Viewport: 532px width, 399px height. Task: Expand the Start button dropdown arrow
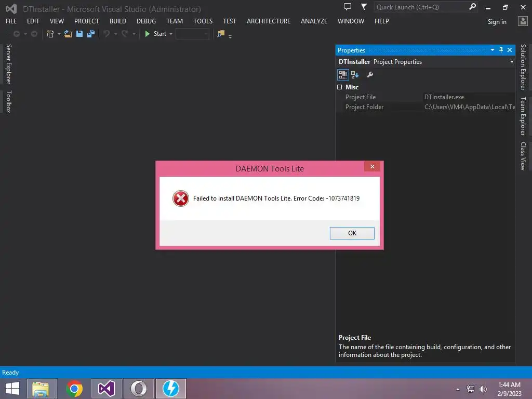click(x=171, y=34)
